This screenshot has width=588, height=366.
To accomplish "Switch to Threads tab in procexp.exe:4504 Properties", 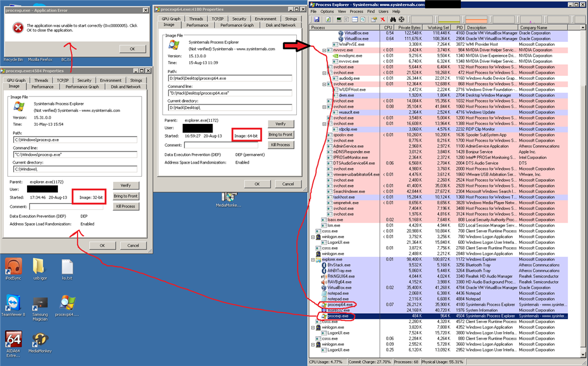I will click(x=41, y=80).
